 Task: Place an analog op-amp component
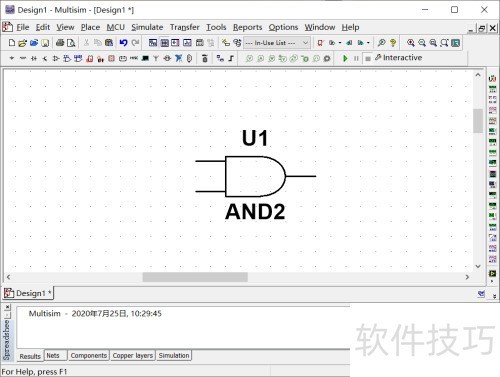click(56, 58)
